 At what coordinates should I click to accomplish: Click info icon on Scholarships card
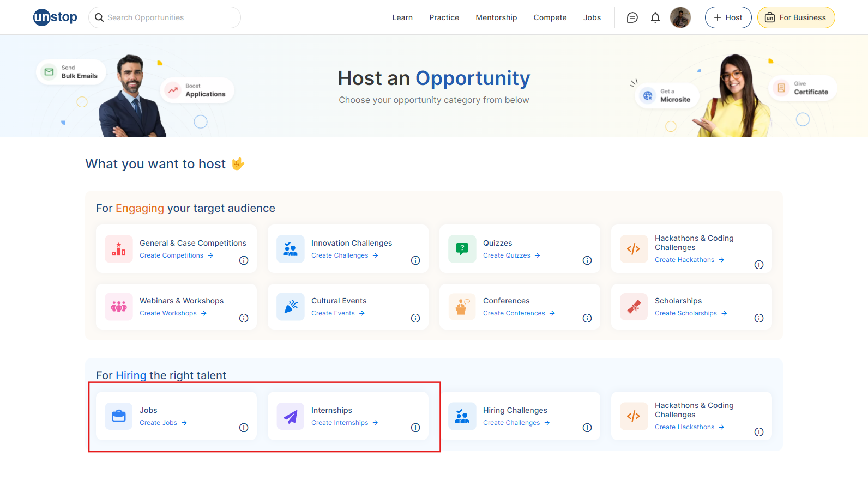(759, 318)
